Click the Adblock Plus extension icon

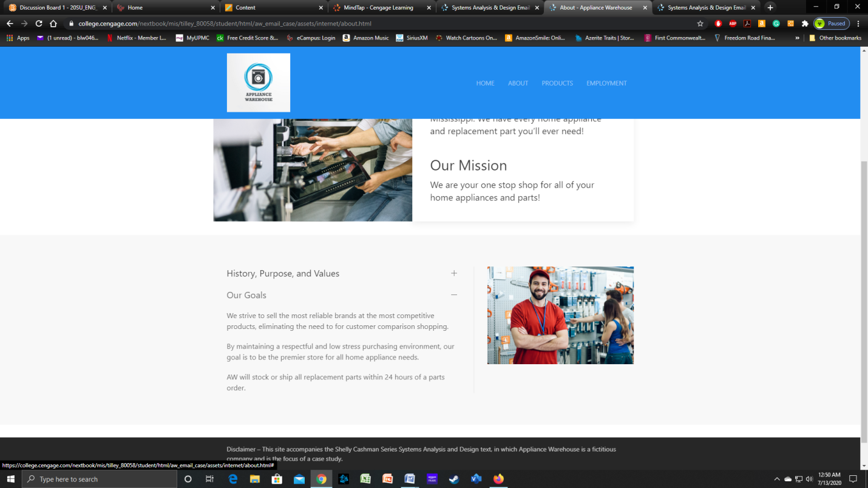pos(733,24)
